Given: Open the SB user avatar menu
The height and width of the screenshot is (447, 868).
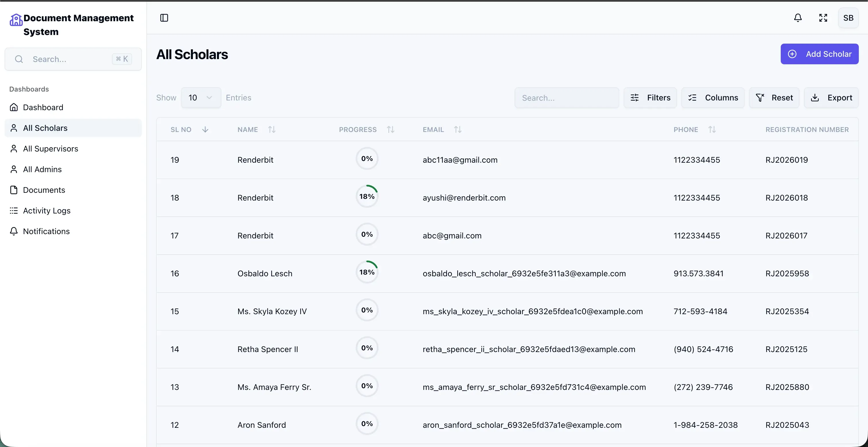Looking at the screenshot, I should [848, 18].
